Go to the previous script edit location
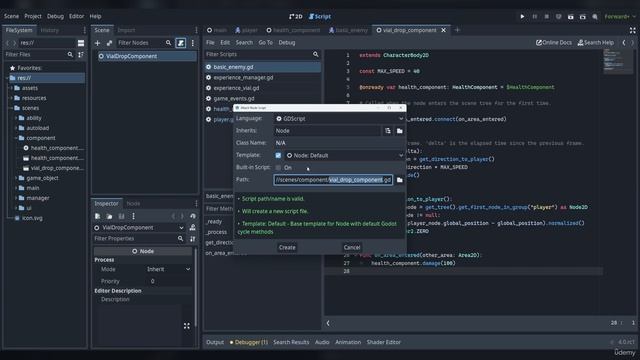Screen dimensions: 640x360 (624, 42)
